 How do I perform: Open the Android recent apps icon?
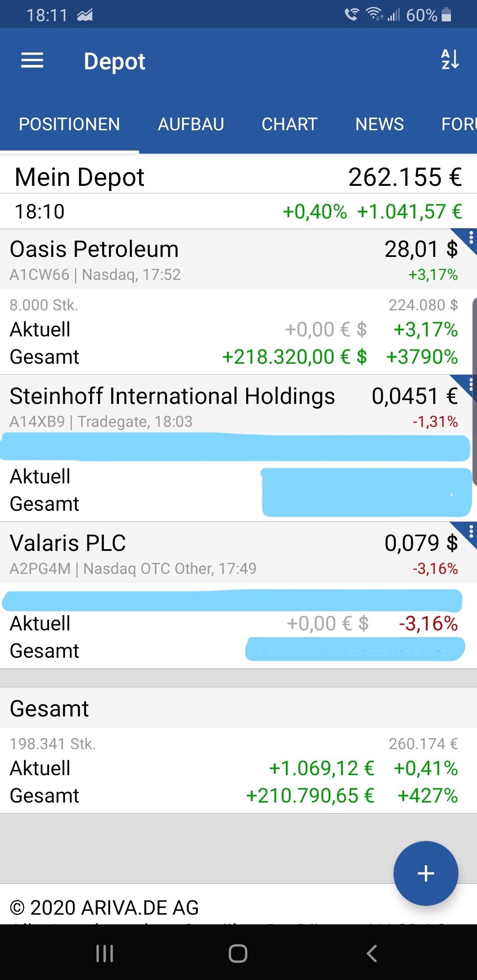coord(105,954)
